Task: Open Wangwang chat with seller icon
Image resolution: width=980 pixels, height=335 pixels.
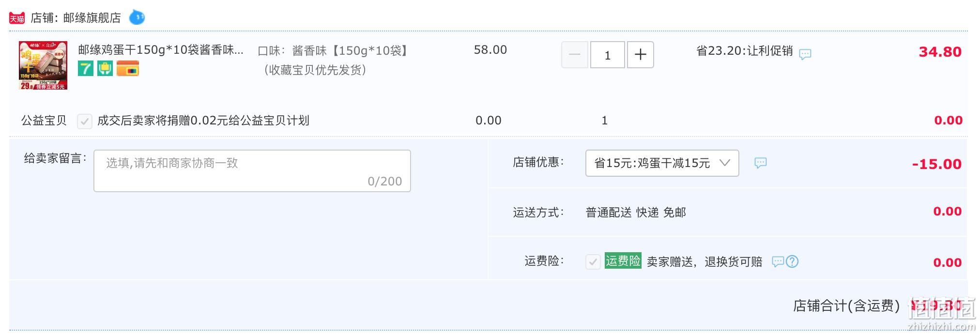Action: 137,18
